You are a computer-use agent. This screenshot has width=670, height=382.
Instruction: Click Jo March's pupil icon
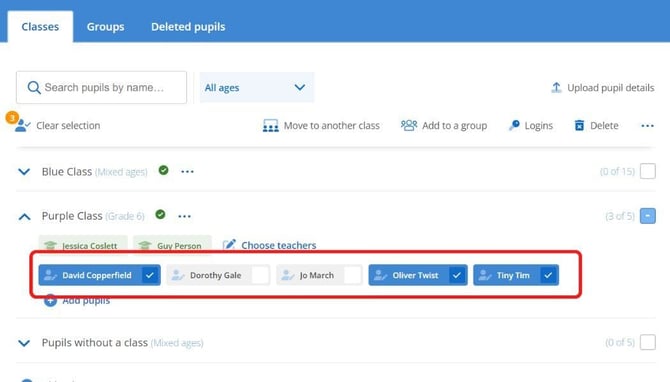tap(288, 275)
